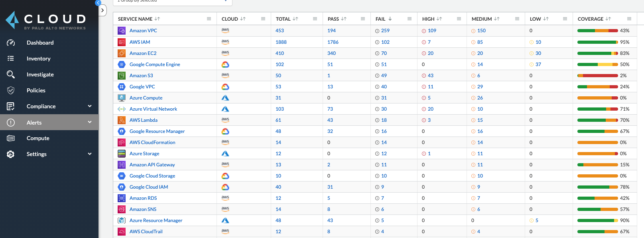Click Amazon S3 coverage bar
The width and height of the screenshot is (644, 238).
pos(597,75)
